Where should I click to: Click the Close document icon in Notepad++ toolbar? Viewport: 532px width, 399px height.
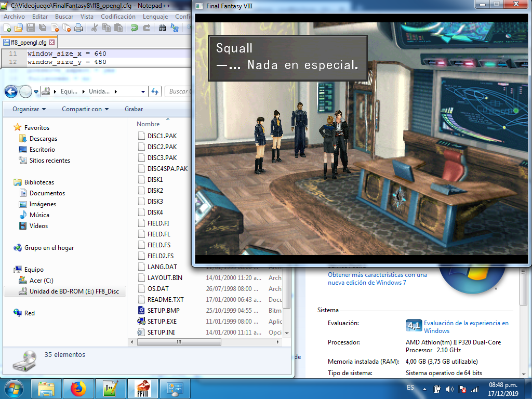tap(55, 28)
